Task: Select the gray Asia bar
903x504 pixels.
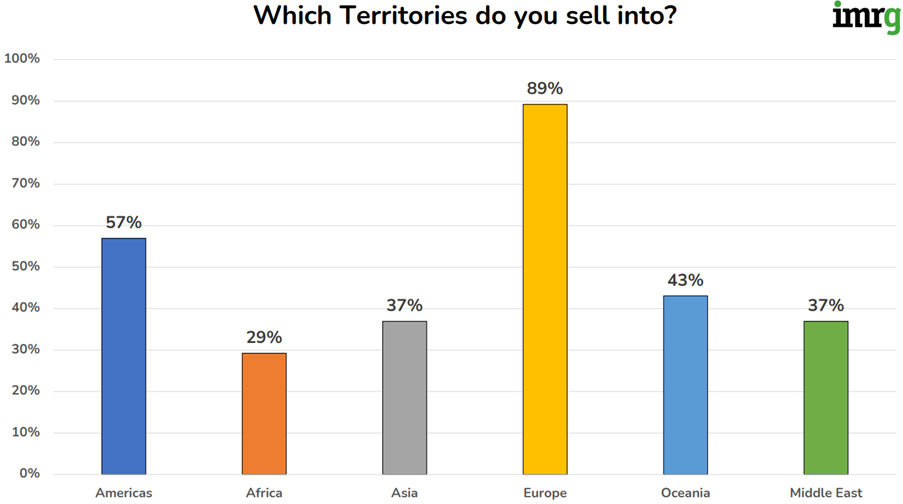Action: 404,397
